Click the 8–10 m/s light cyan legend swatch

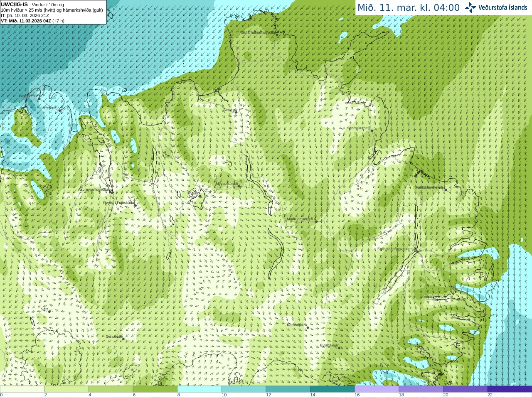point(199,389)
